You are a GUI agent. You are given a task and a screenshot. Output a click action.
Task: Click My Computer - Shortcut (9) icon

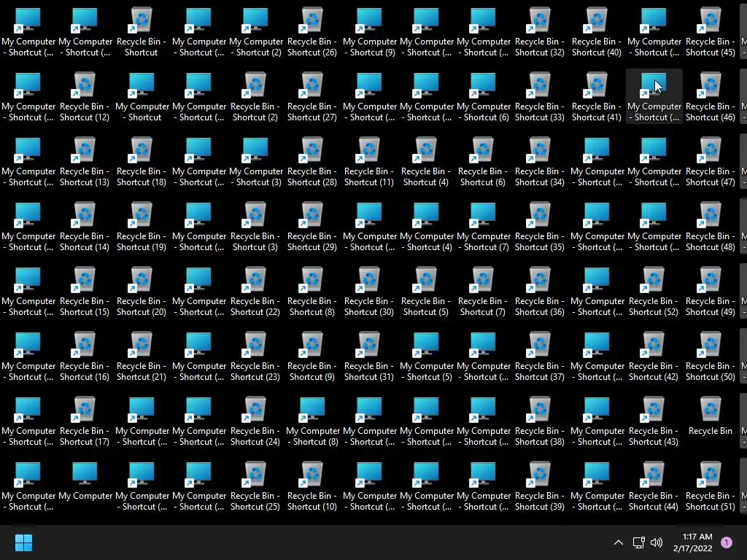pos(369,31)
